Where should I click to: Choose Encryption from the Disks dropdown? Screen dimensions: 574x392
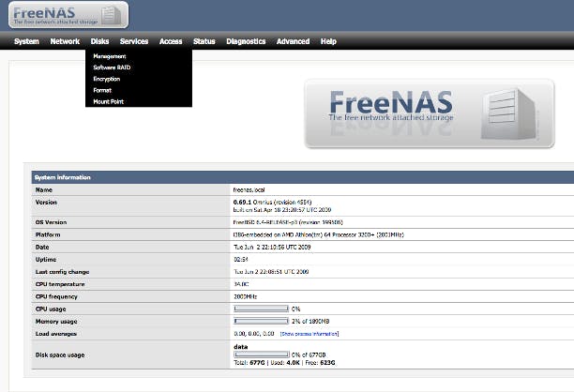tap(107, 79)
